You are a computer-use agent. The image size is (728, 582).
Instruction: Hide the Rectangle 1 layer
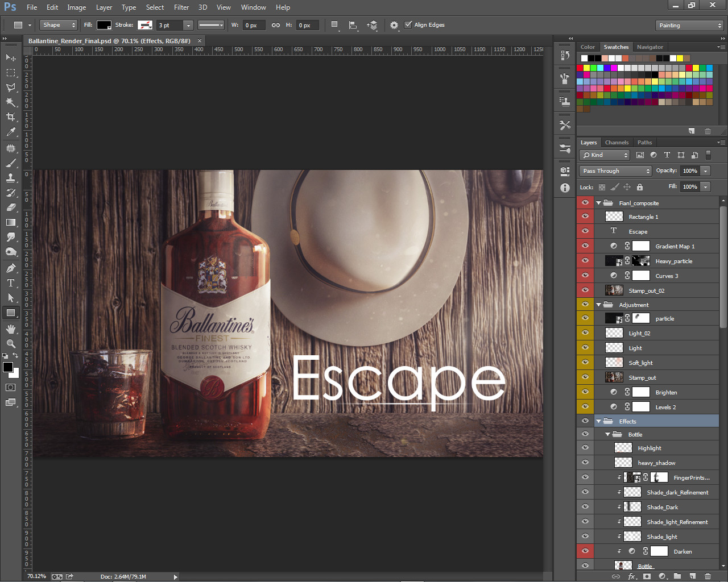[x=585, y=217]
